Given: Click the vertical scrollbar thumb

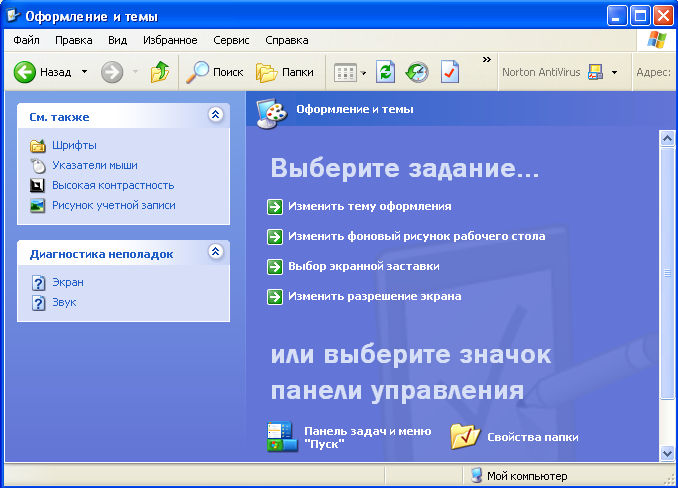Looking at the screenshot, I should [x=667, y=273].
